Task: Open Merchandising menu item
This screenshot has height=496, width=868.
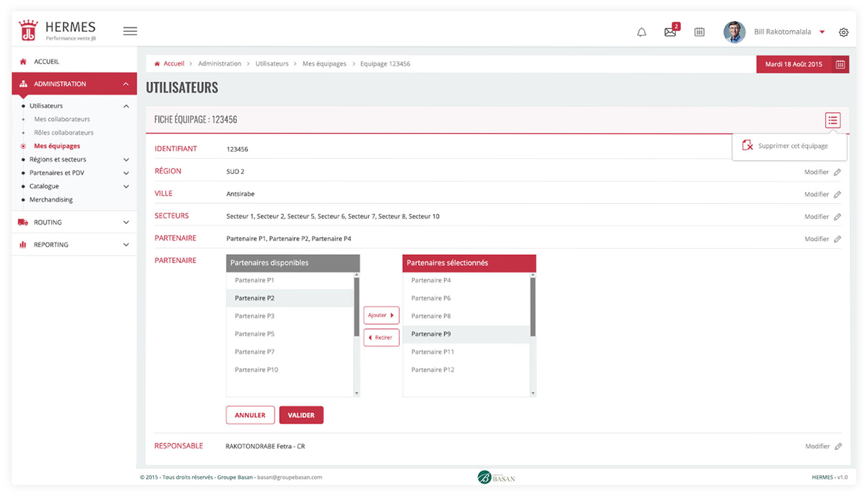Action: (x=51, y=200)
